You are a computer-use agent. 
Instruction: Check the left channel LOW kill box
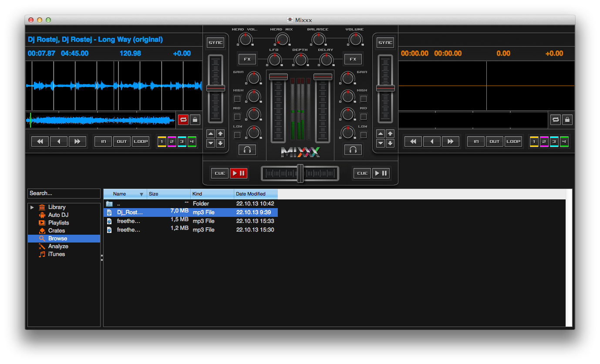[x=237, y=135]
